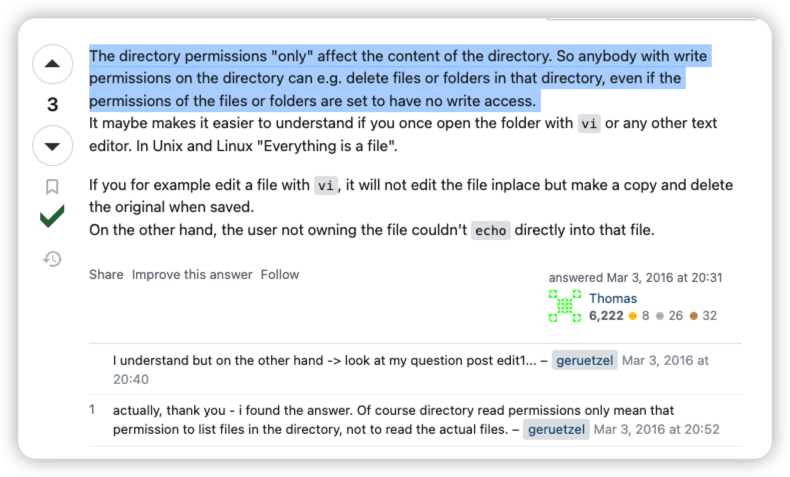
Task: Open Thomas's profile avatar
Action: click(x=565, y=307)
